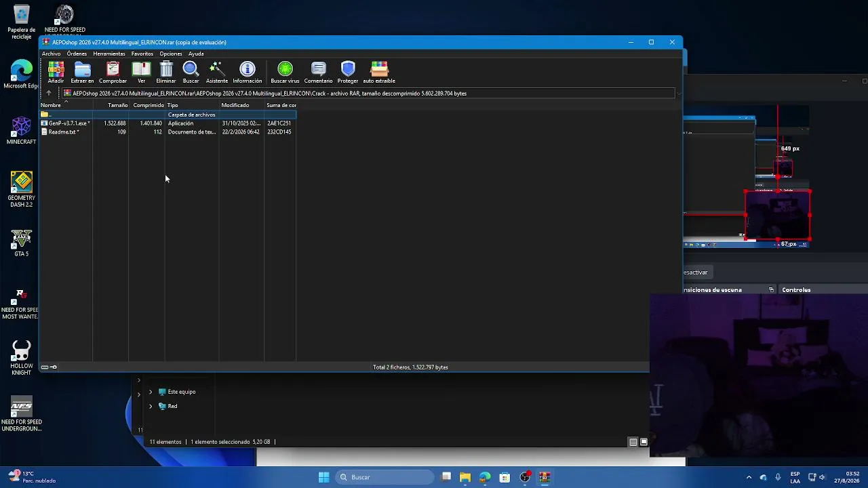Switch Explorer to large icons view
This screenshot has width=868, height=488.
644,442
